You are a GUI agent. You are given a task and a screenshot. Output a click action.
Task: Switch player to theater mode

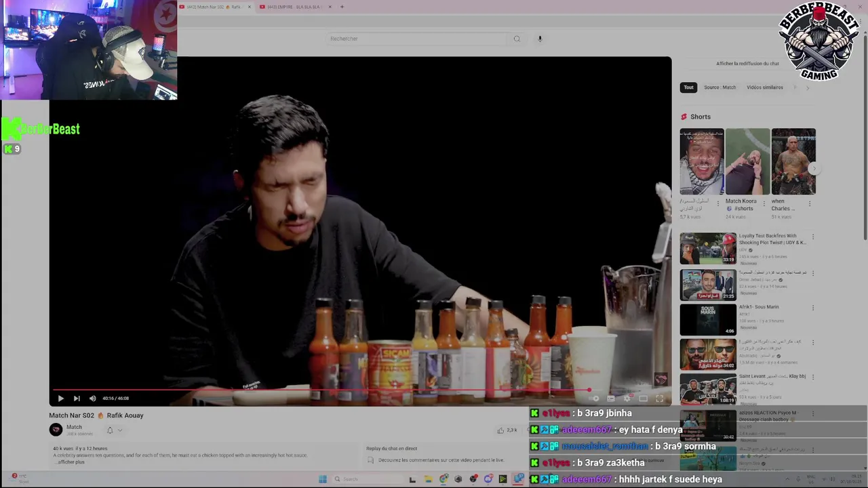643,399
